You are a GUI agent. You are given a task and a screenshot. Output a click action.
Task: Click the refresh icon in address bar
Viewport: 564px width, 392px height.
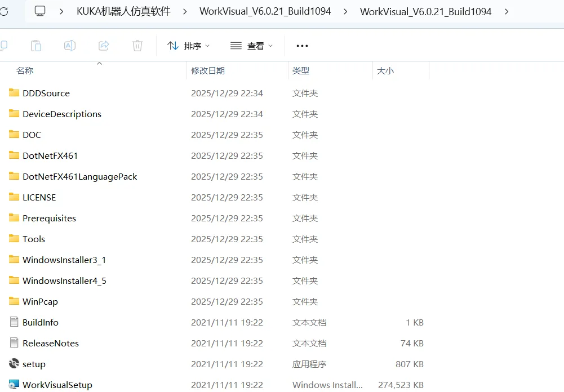[3, 11]
